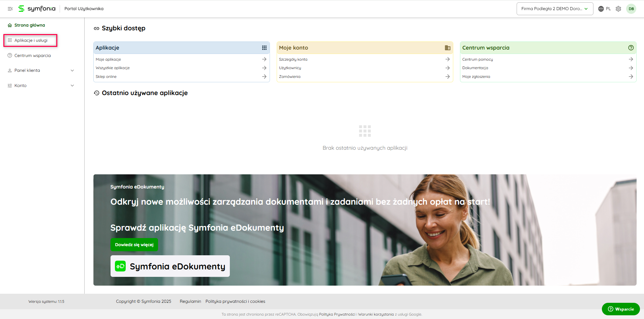Click the Symfonia eDokumenty app tile
The image size is (644, 319).
coord(170,266)
